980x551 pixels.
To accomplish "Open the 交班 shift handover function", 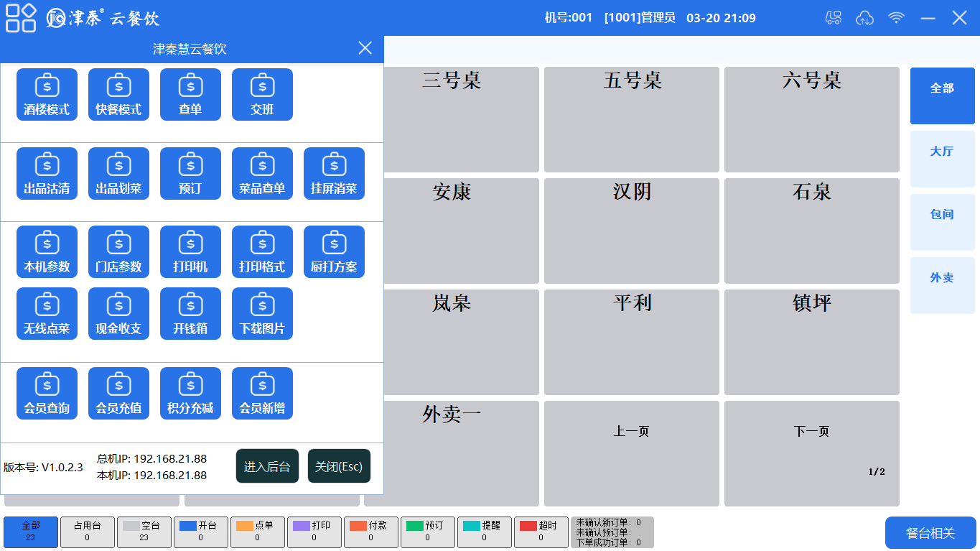I will click(262, 94).
